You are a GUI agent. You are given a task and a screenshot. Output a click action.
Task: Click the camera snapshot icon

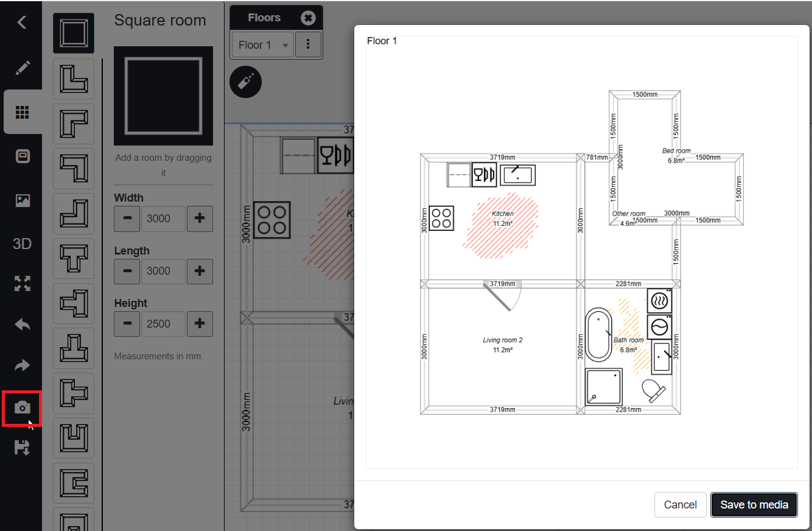tap(23, 407)
